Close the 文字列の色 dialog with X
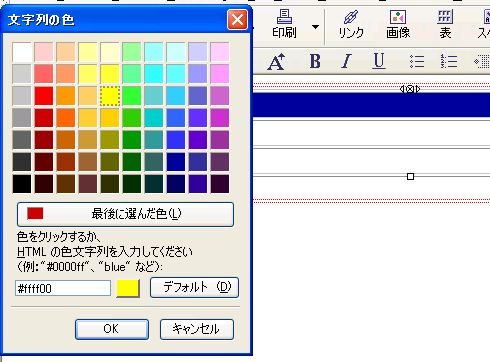The width and height of the screenshot is (490, 362). pyautogui.click(x=237, y=20)
